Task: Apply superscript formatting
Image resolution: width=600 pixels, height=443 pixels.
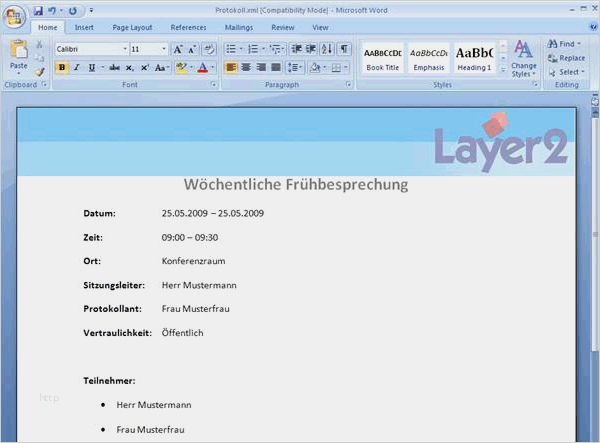Action: point(144,68)
